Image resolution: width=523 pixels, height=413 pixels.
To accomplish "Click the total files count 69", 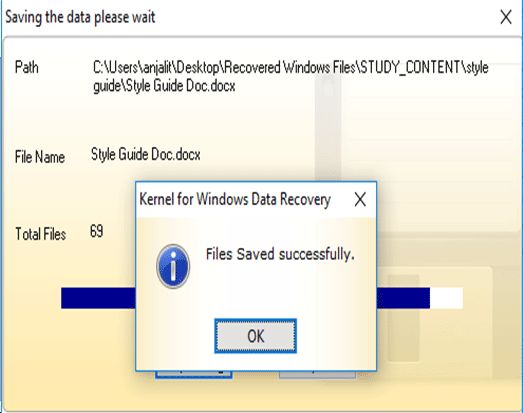I will [x=97, y=231].
